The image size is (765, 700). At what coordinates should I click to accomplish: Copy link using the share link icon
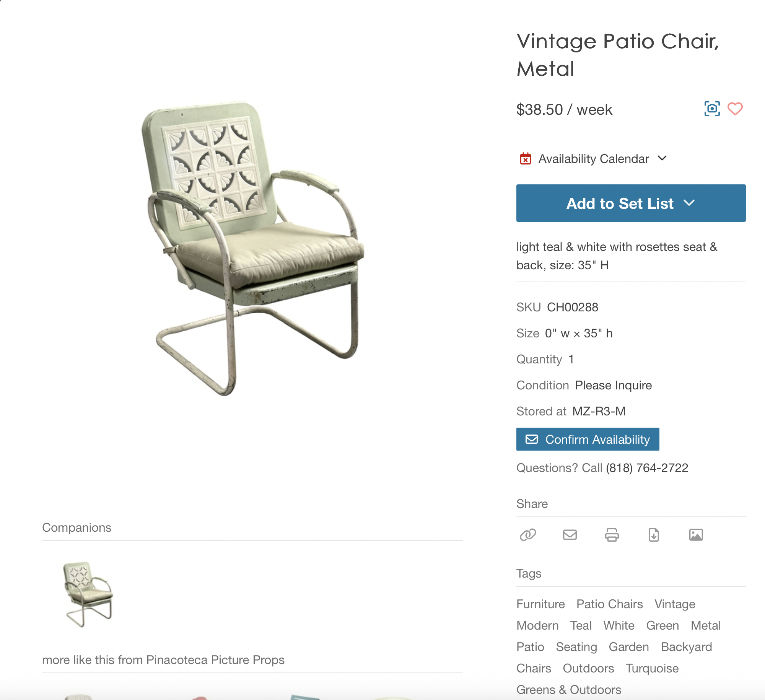528,535
